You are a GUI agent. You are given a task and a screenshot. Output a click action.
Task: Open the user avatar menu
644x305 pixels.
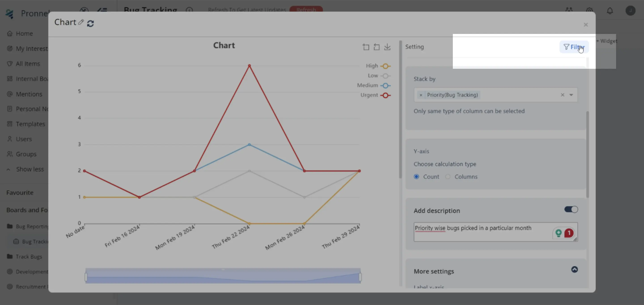pyautogui.click(x=631, y=11)
